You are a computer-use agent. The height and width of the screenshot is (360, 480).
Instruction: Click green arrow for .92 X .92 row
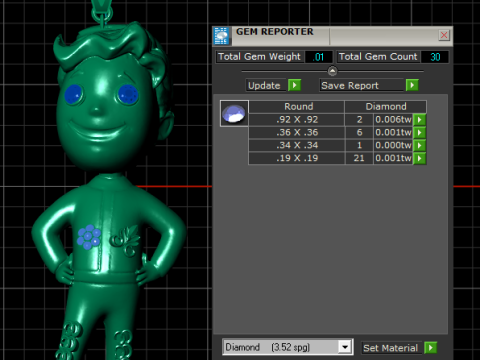point(420,120)
